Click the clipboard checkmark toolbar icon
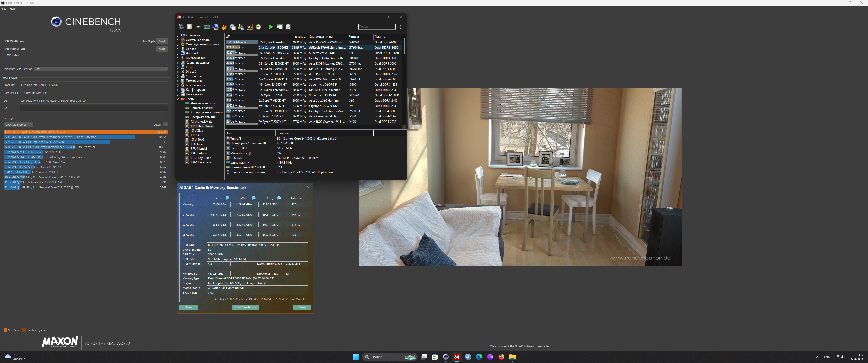The image size is (868, 363). click(x=288, y=27)
